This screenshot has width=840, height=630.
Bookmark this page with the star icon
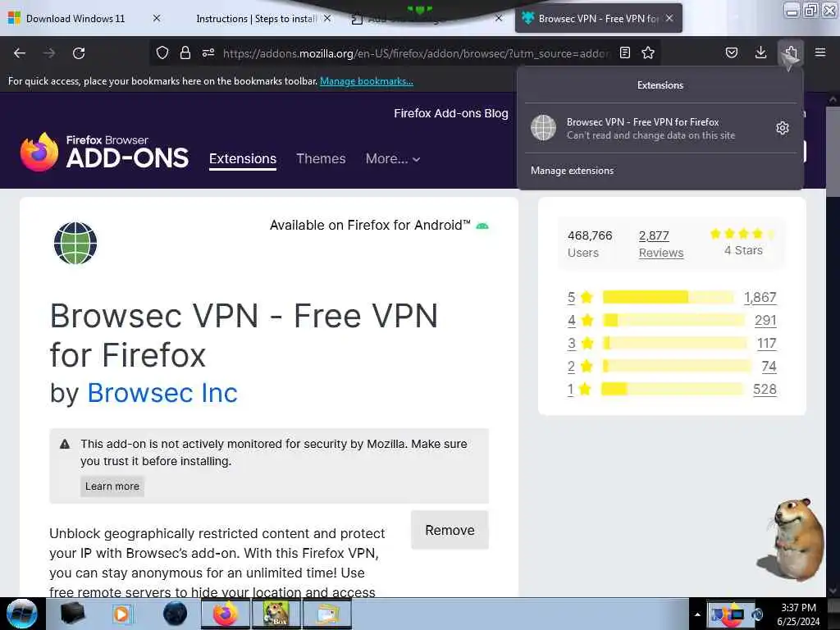[x=648, y=52]
